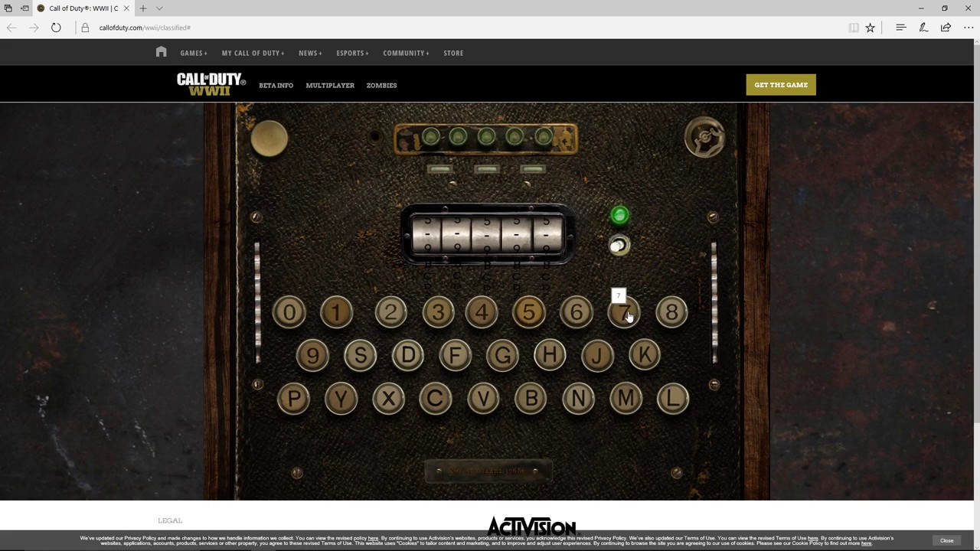Flip the white toggle switch below green light
The height and width of the screenshot is (551, 980).
[619, 246]
